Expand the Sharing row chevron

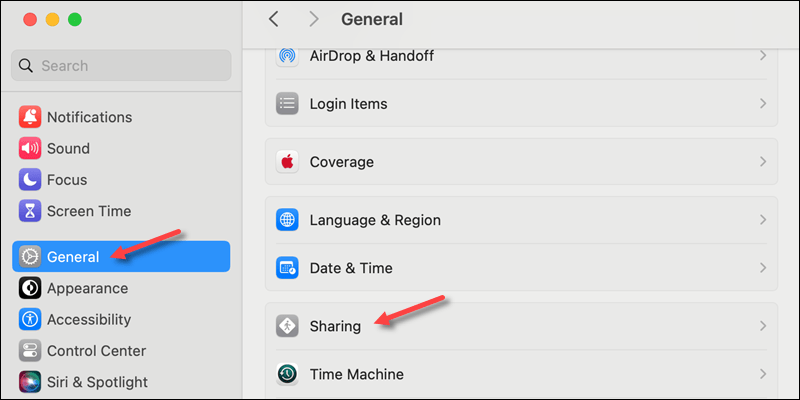coord(763,326)
